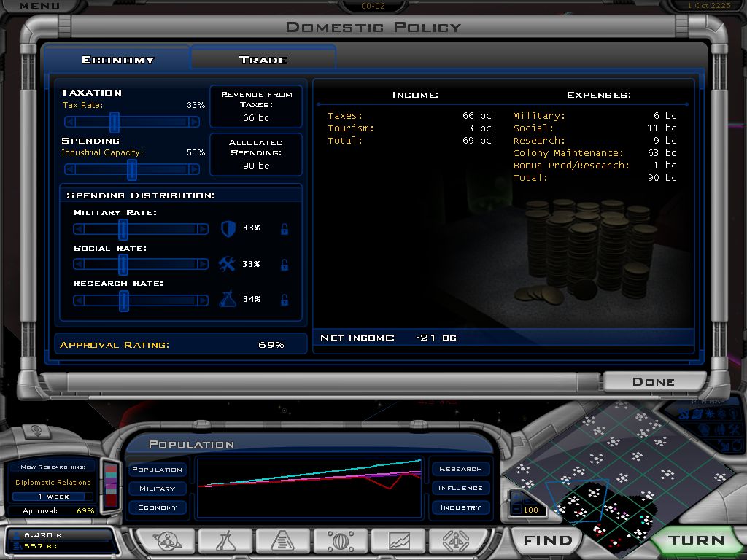Click the Taxes income row
This screenshot has height=560, width=747.
point(409,116)
